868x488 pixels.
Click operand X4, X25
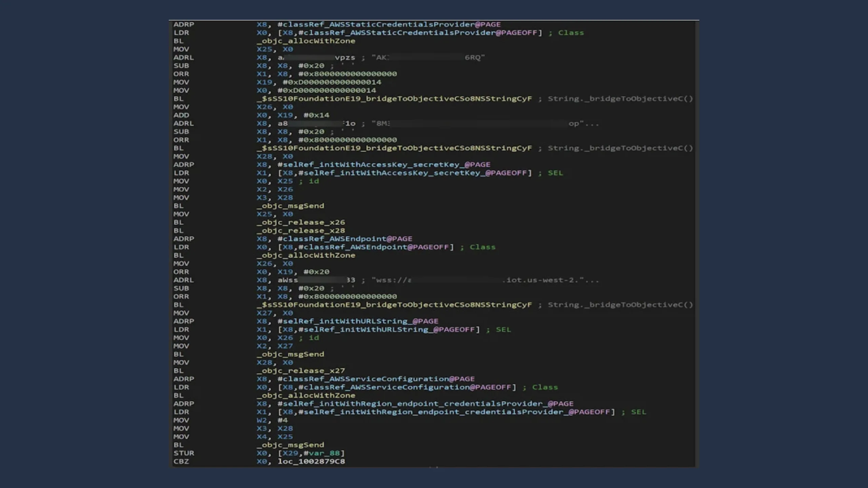tap(275, 437)
